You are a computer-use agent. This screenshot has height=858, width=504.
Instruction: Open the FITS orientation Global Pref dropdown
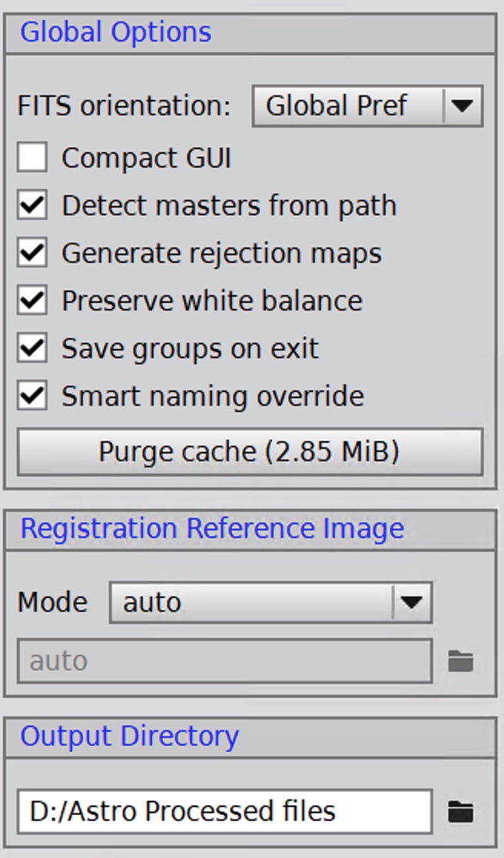click(x=367, y=105)
